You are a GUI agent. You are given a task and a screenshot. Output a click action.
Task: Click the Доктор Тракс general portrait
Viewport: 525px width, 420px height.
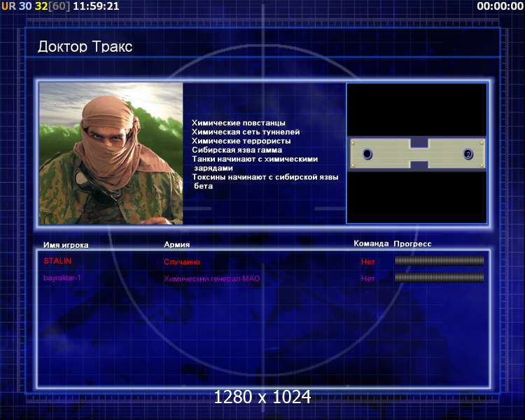[111, 153]
